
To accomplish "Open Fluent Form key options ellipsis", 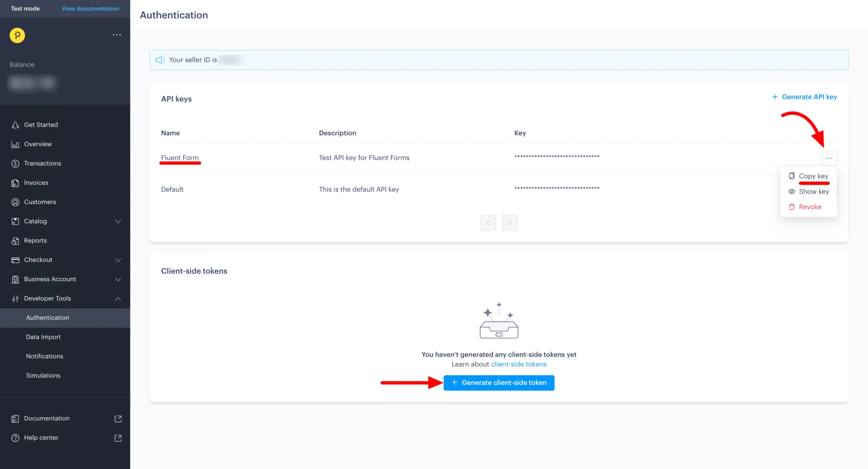I will 829,158.
